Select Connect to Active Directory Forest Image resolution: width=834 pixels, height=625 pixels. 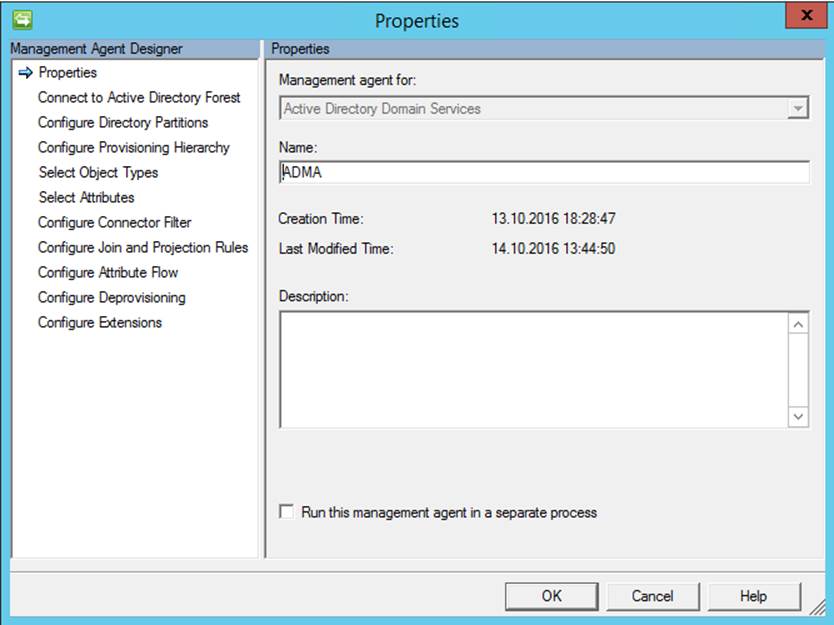coord(138,97)
